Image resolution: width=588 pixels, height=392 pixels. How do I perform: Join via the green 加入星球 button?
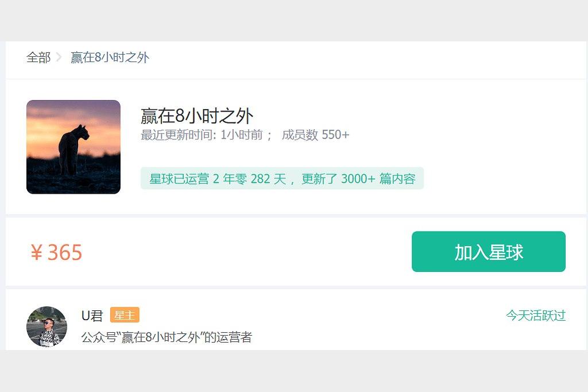coord(489,252)
